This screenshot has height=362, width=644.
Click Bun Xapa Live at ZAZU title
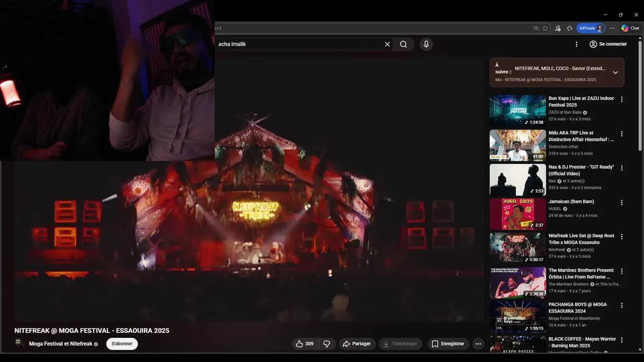pyautogui.click(x=581, y=102)
